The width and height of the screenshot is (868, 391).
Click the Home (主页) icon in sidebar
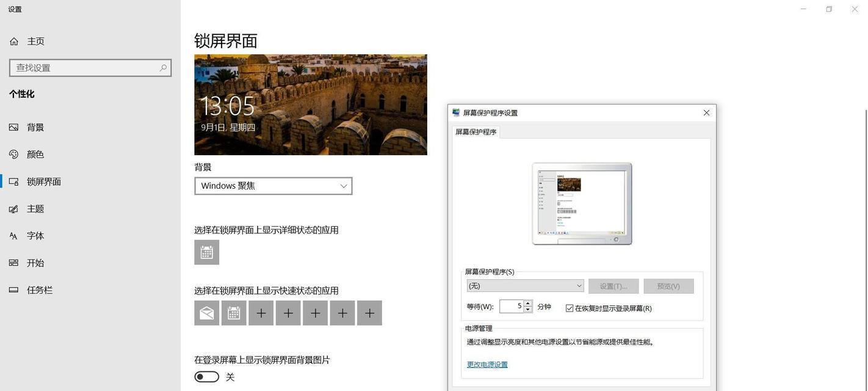click(14, 42)
